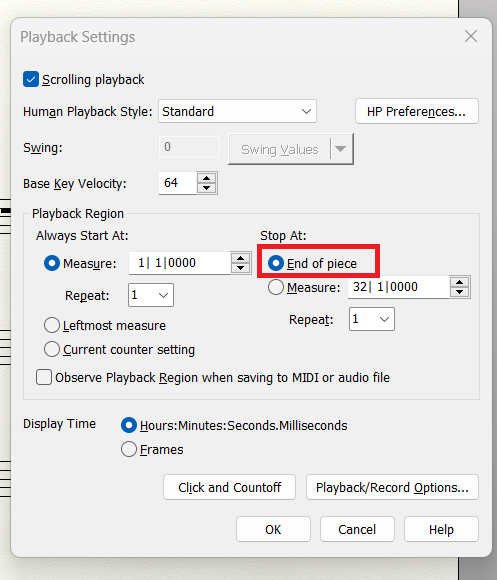The width and height of the screenshot is (497, 580).
Task: Open Click and Countoff settings
Action: (229, 487)
